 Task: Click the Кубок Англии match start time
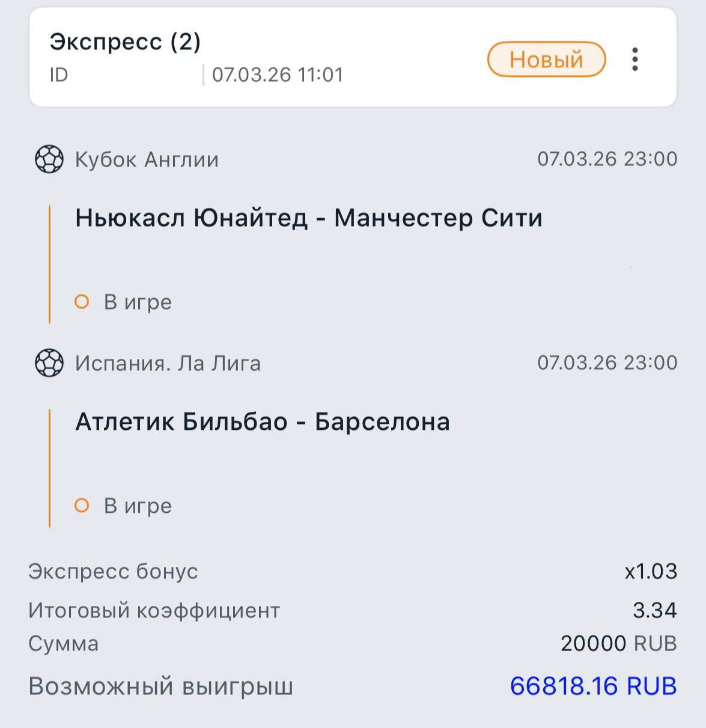pos(607,159)
